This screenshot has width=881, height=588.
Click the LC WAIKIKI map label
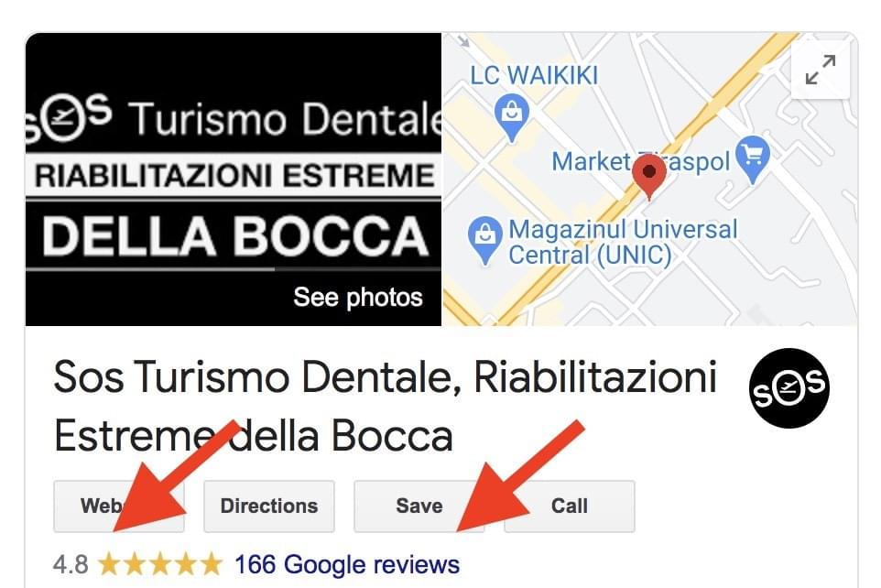coord(534,75)
